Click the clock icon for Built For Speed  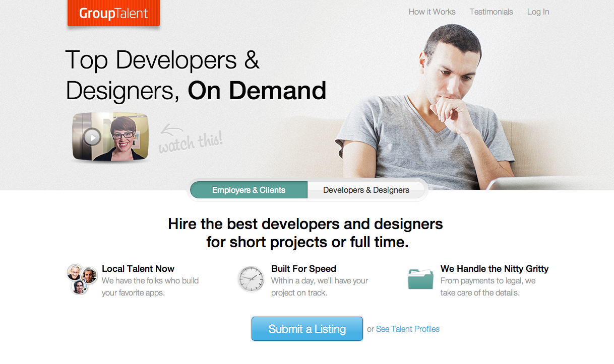pyautogui.click(x=251, y=279)
